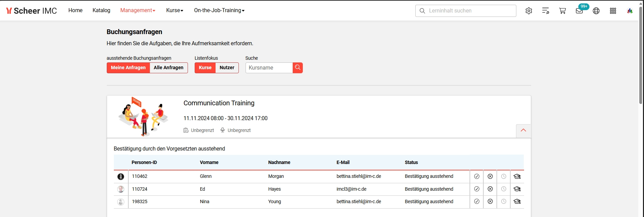The height and width of the screenshot is (217, 644).
Task: Open the shopping cart icon
Action: 562,11
